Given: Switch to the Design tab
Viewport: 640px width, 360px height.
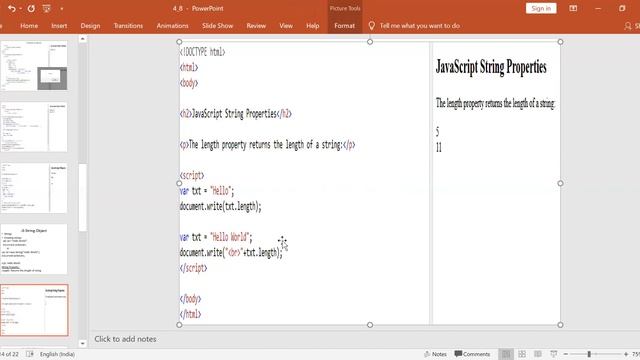Looking at the screenshot, I should click(90, 25).
